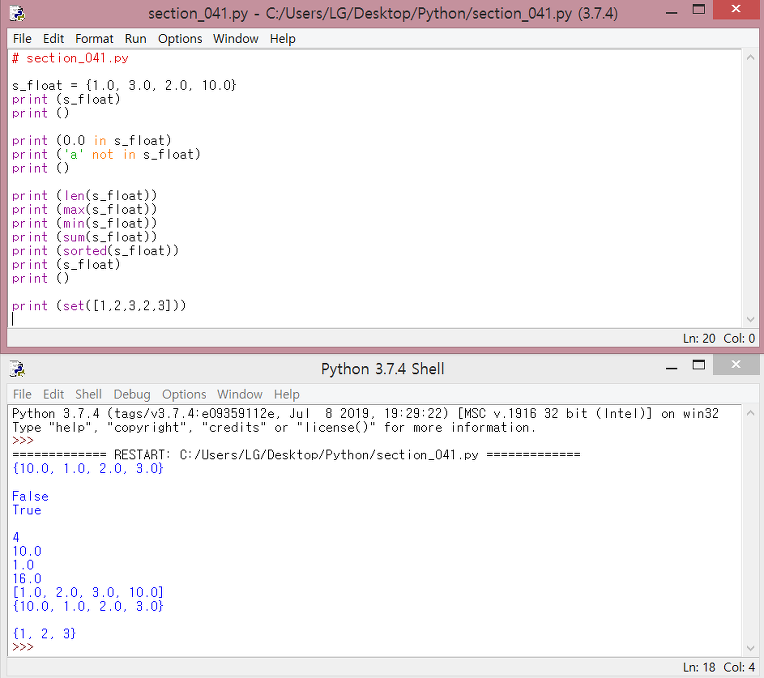Click the Python Shell window's title icon

pyautogui.click(x=17, y=369)
